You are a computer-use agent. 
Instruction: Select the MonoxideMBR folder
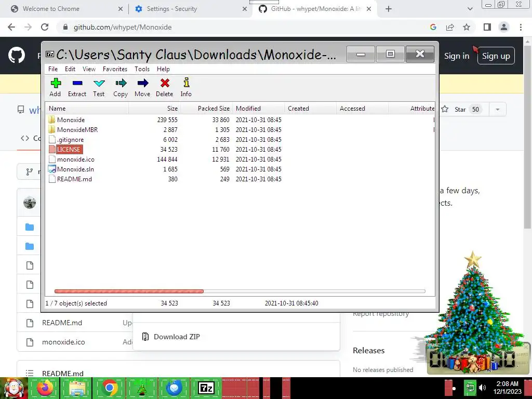[x=240, y=129]
